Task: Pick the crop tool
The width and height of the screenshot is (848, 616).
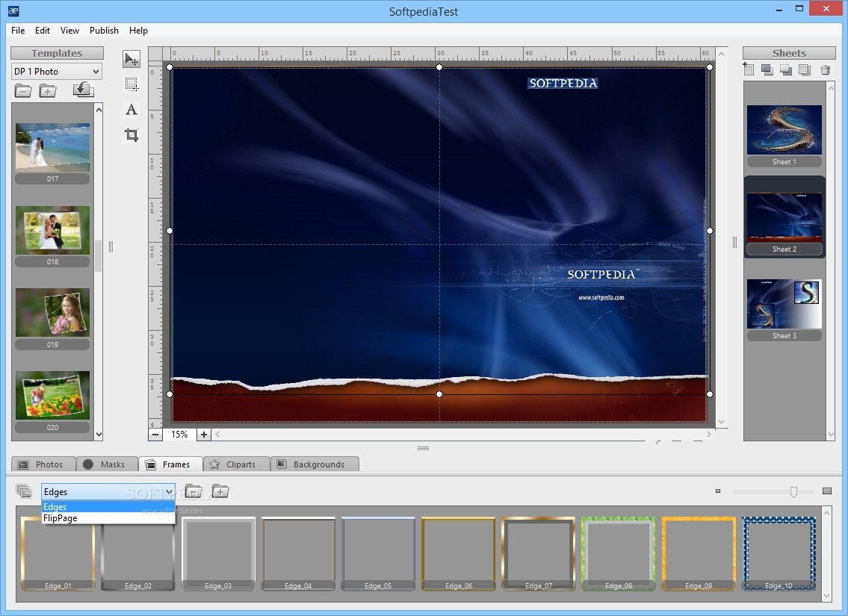Action: (131, 134)
